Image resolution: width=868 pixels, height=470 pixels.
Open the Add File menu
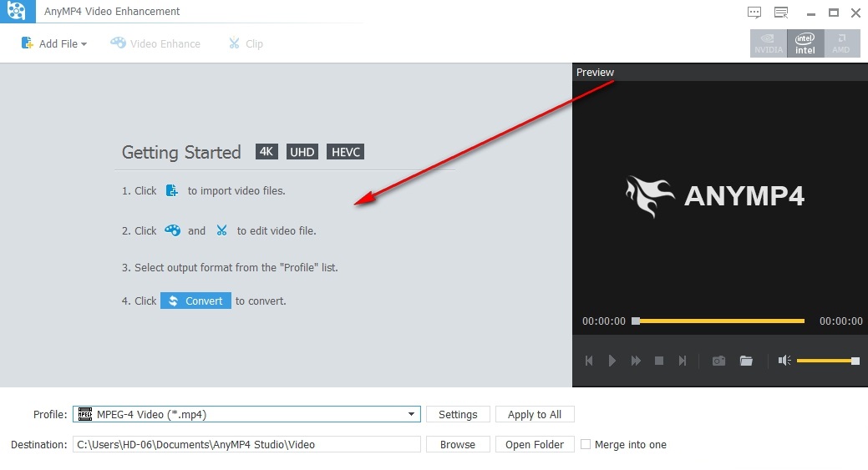(x=53, y=43)
